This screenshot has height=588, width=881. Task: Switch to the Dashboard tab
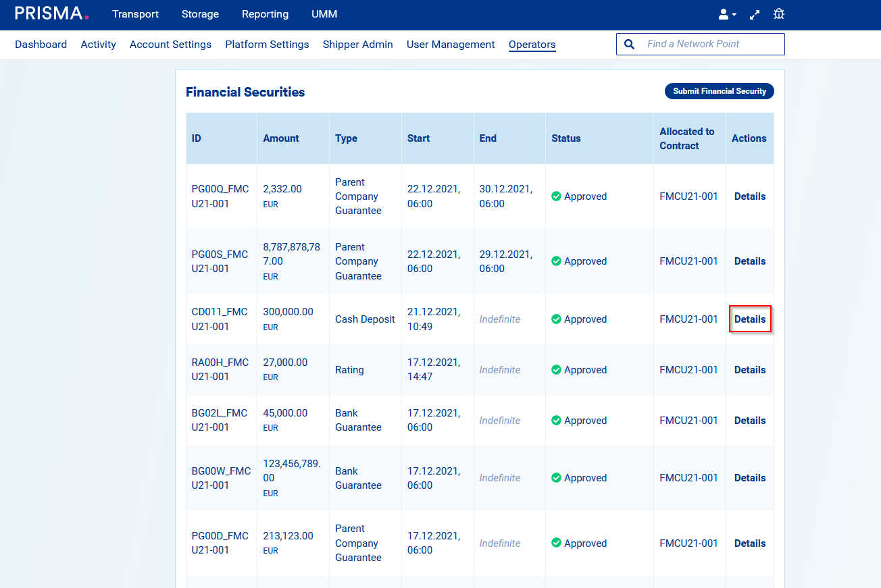[41, 45]
